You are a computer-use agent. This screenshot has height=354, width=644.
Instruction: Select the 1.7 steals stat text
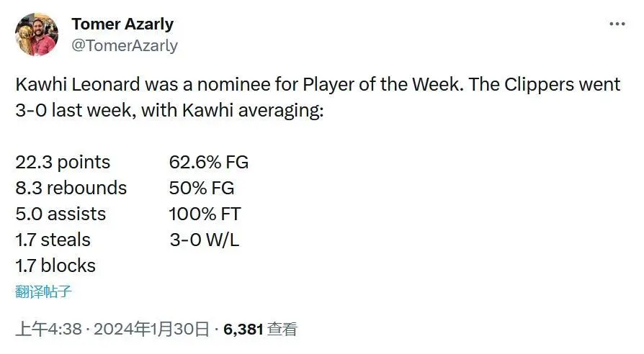[53, 240]
